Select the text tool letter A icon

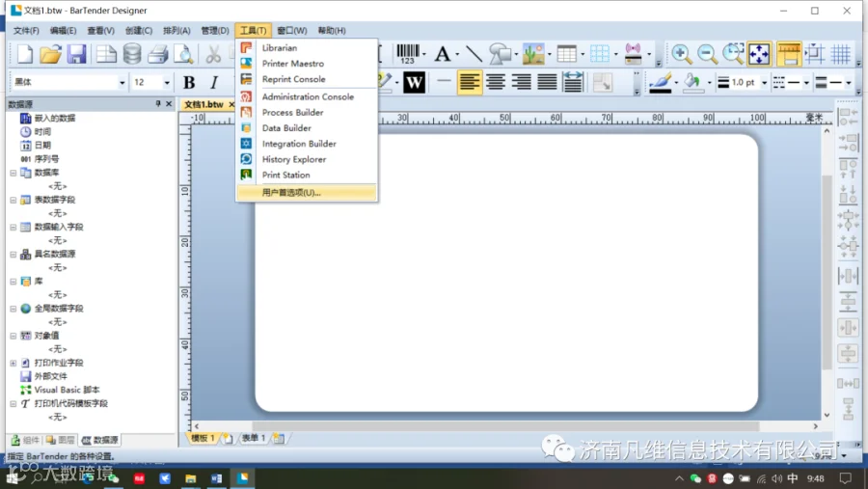click(442, 54)
